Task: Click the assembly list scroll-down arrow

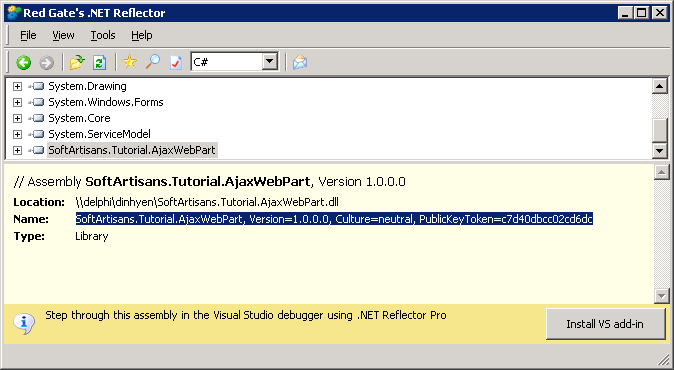Action: point(659,150)
